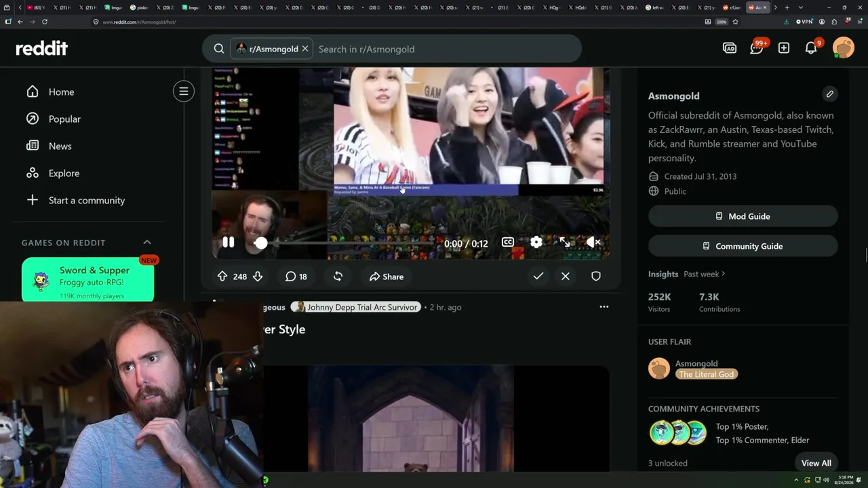Approve the post with checkmark
This screenshot has width=868, height=488.
point(538,276)
